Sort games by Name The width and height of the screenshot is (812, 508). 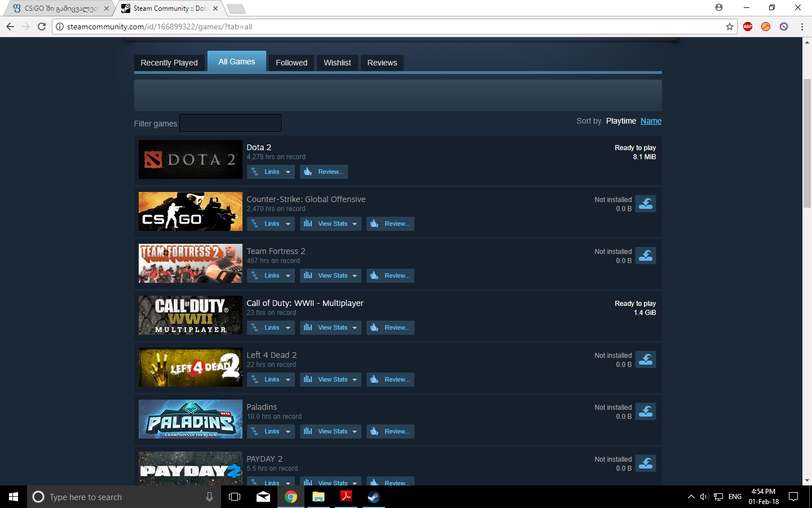tap(651, 121)
